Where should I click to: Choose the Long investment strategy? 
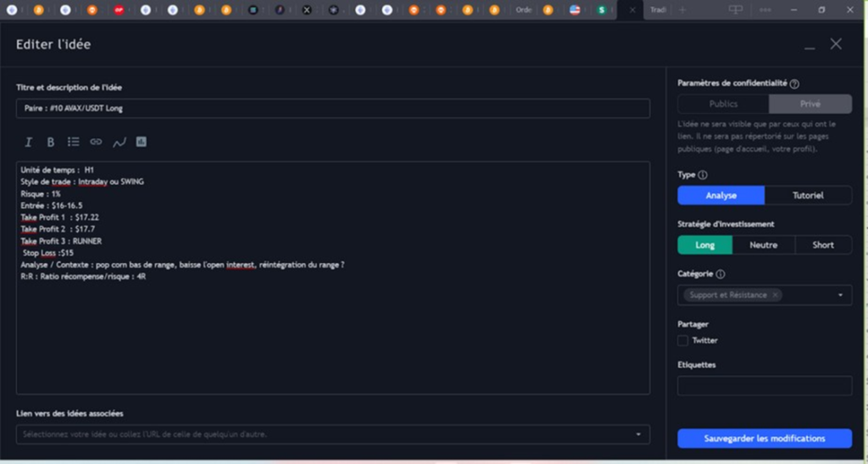click(x=704, y=245)
